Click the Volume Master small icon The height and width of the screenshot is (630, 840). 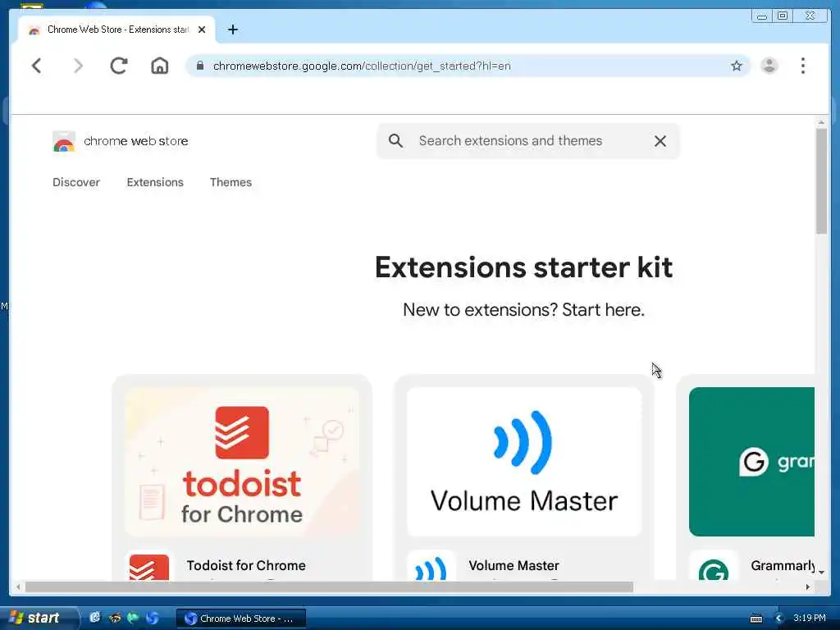(431, 567)
